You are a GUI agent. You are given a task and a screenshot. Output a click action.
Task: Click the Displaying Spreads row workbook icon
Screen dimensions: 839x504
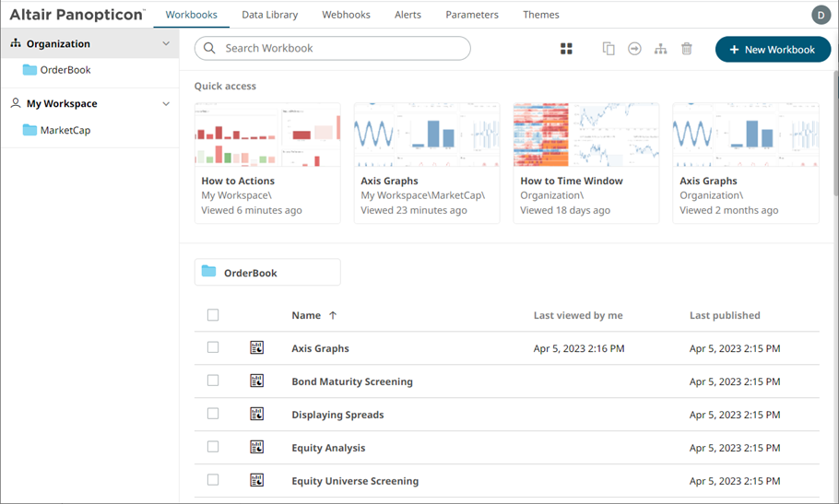pyautogui.click(x=257, y=415)
